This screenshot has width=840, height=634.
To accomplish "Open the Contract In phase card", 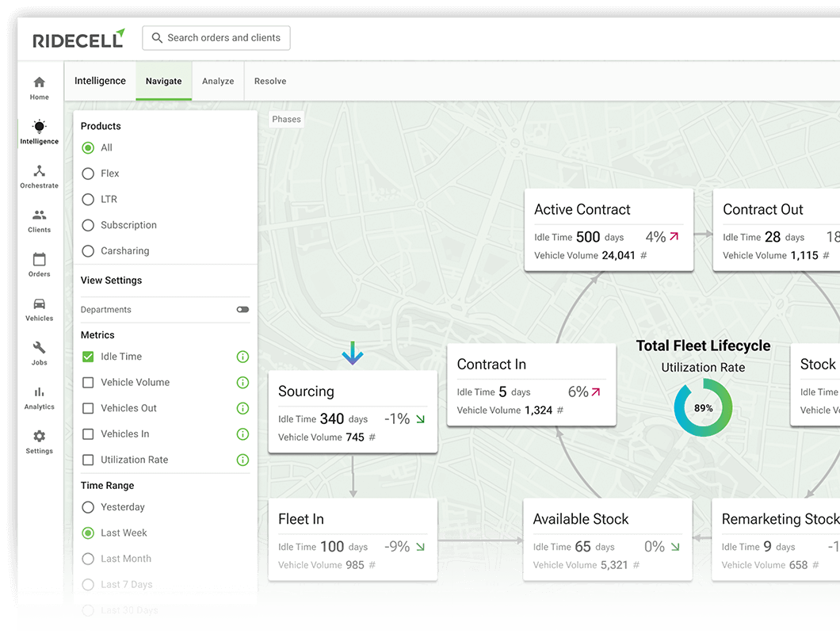I will pos(532,385).
